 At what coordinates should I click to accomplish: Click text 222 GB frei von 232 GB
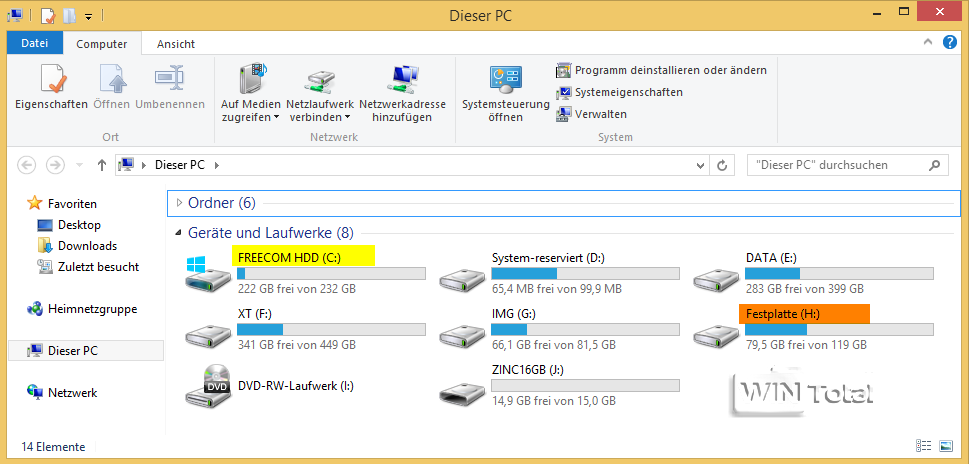pos(297,289)
